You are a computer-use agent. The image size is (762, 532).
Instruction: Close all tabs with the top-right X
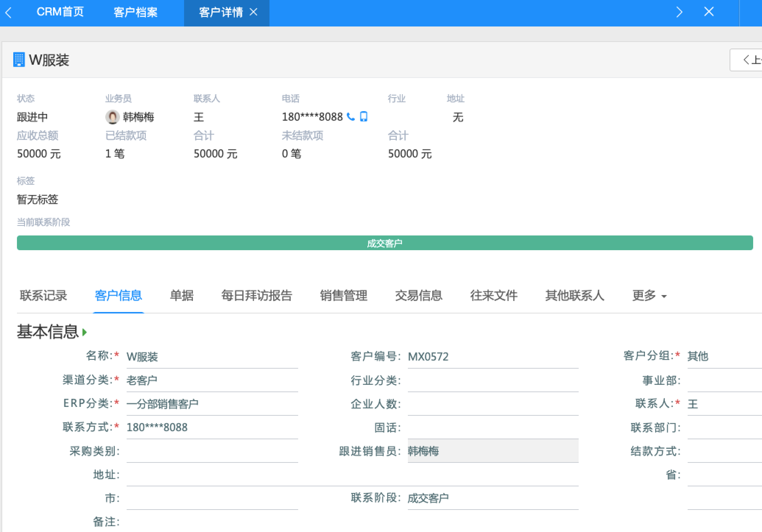click(x=709, y=12)
